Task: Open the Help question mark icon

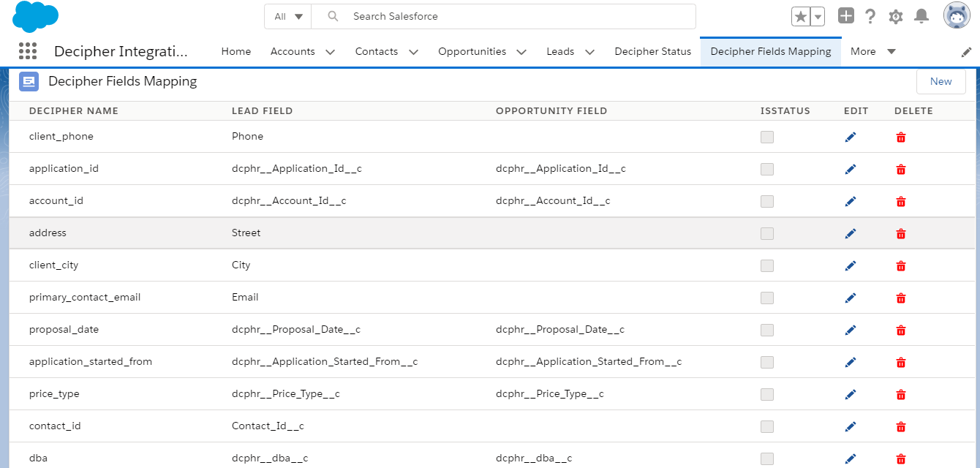Action: pos(870,16)
